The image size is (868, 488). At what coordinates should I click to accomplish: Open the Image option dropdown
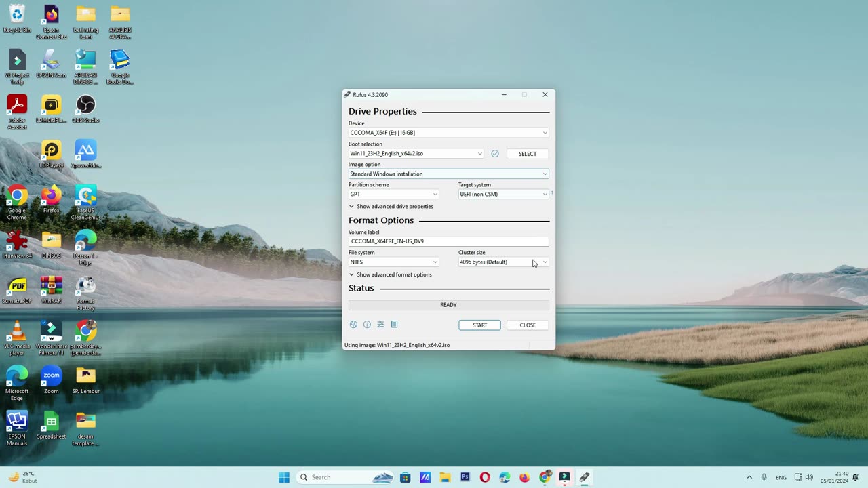click(x=448, y=174)
